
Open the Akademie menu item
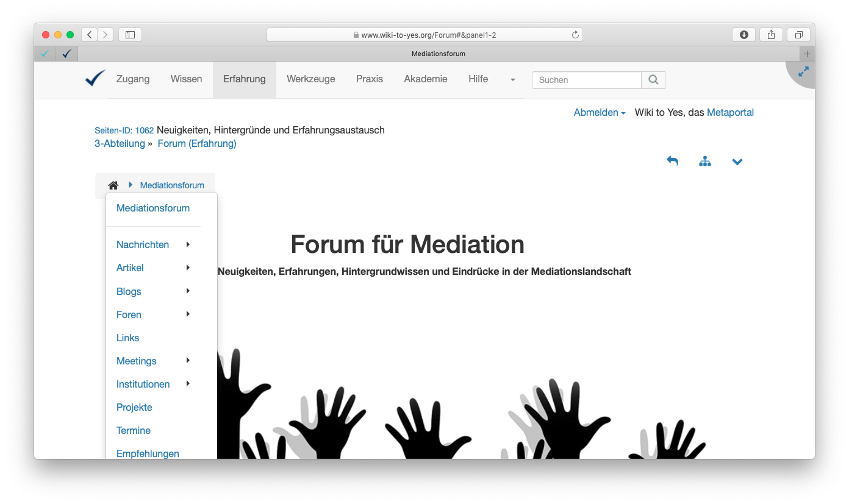pos(425,79)
